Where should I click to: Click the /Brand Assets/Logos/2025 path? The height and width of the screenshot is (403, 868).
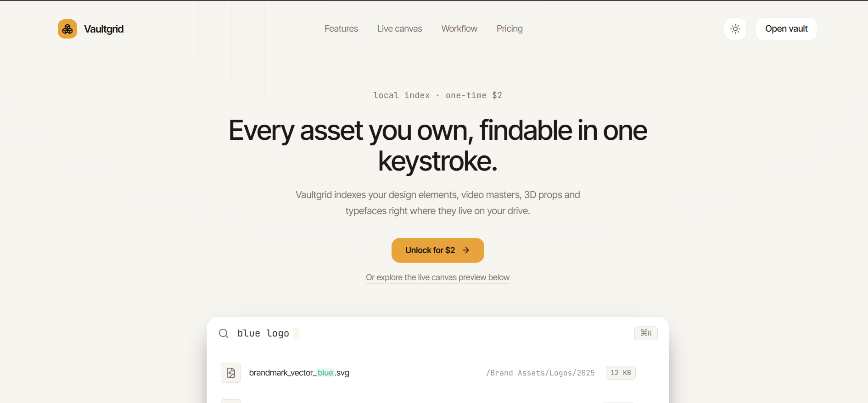540,373
